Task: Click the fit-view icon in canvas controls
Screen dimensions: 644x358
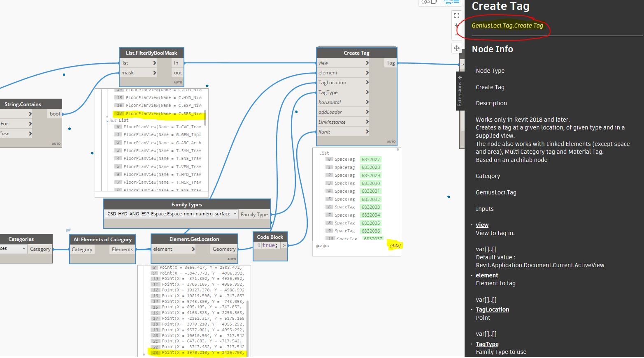Action: (456, 16)
